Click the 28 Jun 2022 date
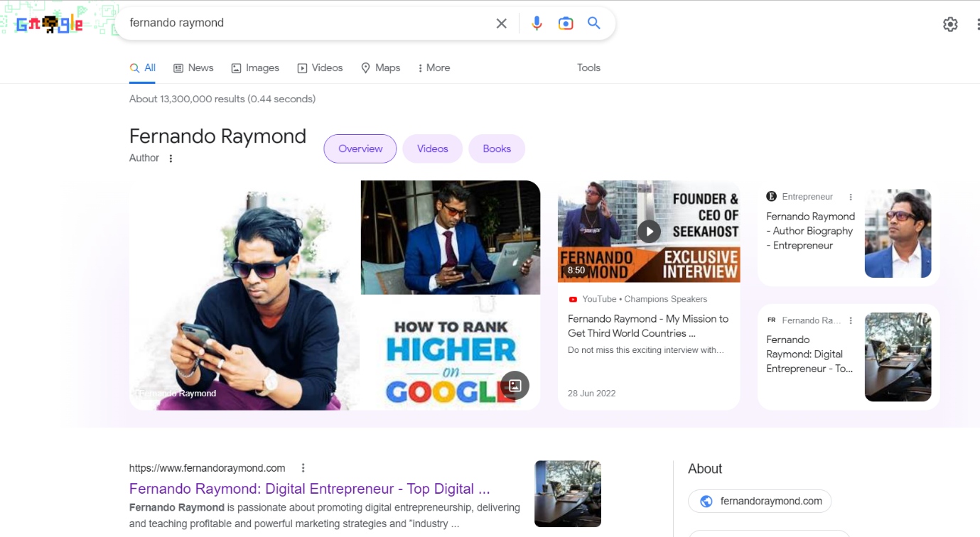This screenshot has width=980, height=537. (592, 394)
